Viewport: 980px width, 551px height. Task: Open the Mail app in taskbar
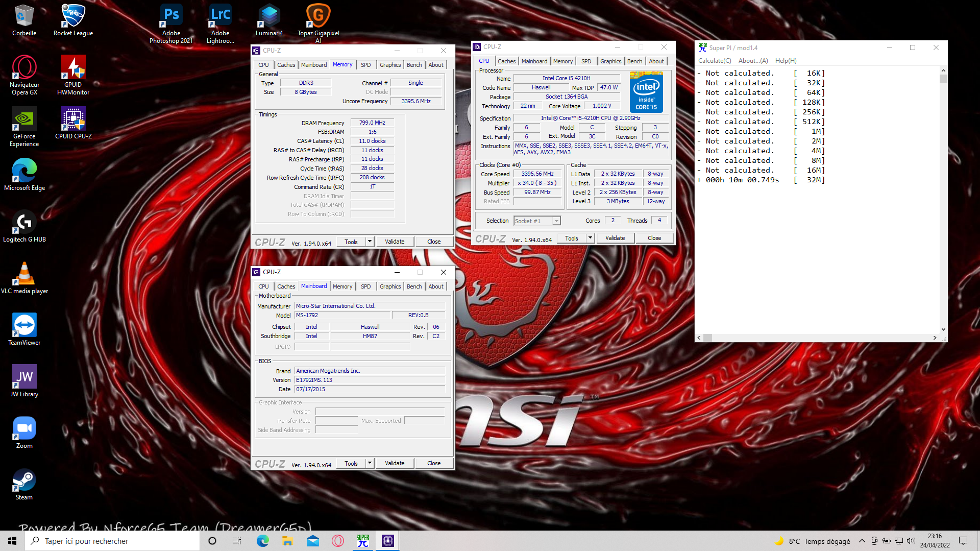313,541
